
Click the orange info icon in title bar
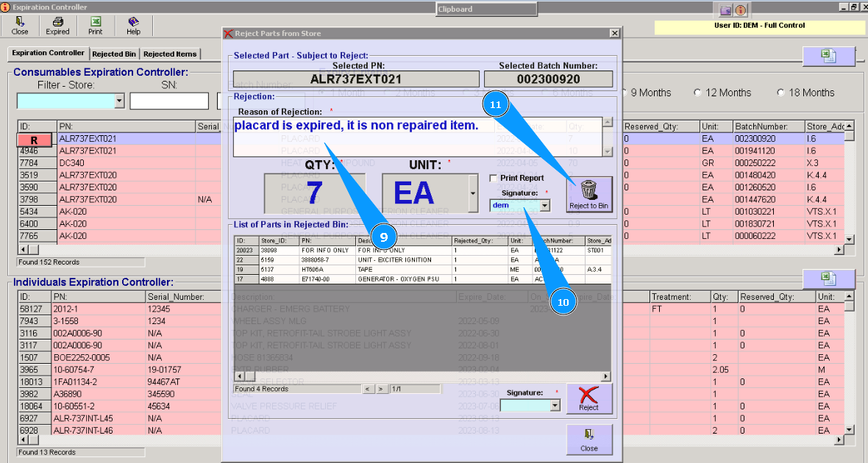pos(740,10)
